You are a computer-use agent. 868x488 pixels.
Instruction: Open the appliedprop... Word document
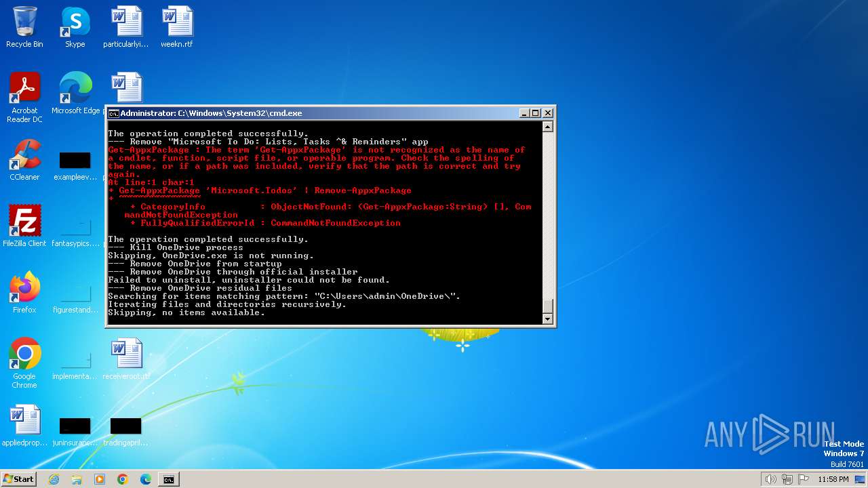pyautogui.click(x=24, y=426)
